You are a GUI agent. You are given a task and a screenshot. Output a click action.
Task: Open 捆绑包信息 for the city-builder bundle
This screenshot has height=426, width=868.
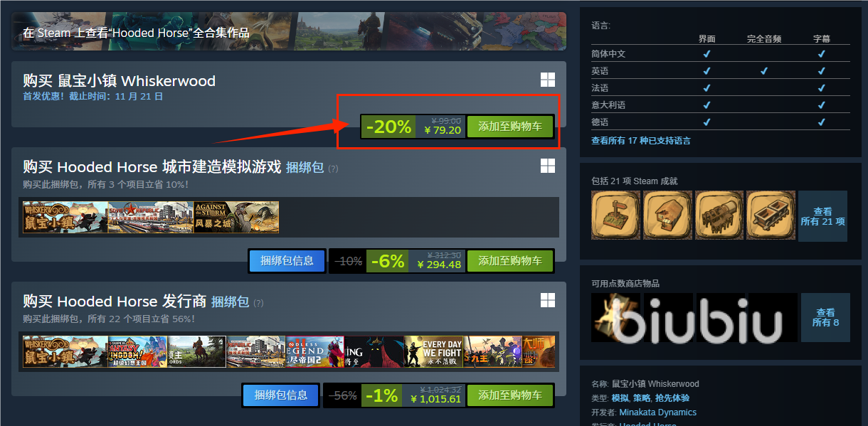click(287, 261)
